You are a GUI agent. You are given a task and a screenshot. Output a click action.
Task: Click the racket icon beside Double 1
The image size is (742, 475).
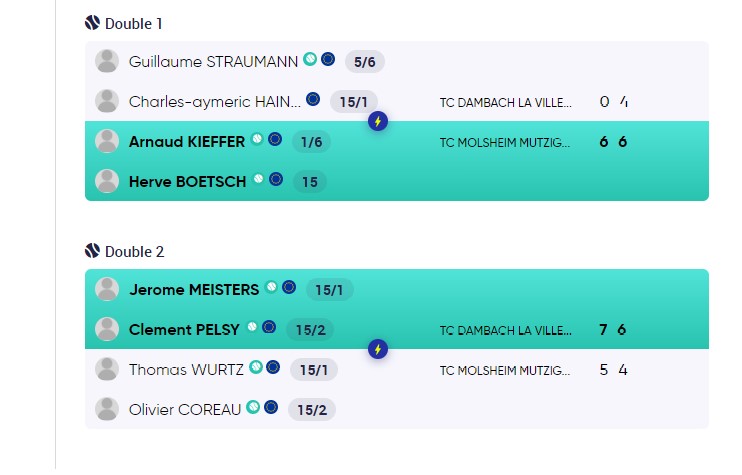(x=92, y=23)
